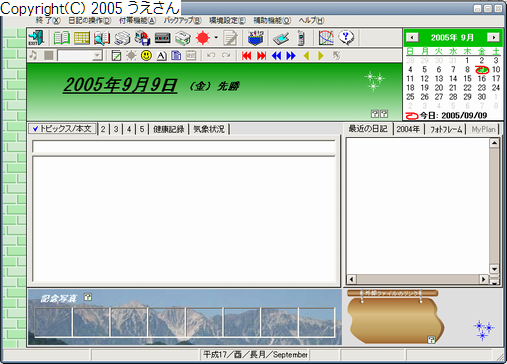Click the yellow smiley face icon
Viewport: 507px width, 364px height.
click(146, 55)
